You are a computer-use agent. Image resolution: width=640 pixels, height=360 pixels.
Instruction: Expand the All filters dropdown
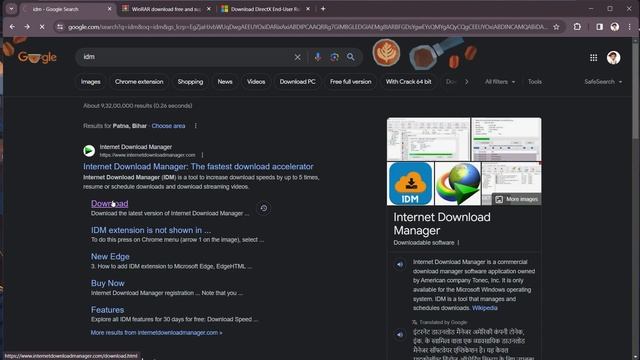click(x=500, y=82)
